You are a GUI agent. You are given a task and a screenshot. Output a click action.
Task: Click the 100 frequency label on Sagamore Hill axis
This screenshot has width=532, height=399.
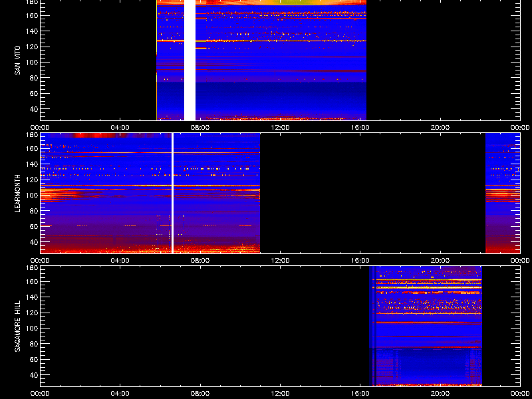pyautogui.click(x=32, y=328)
